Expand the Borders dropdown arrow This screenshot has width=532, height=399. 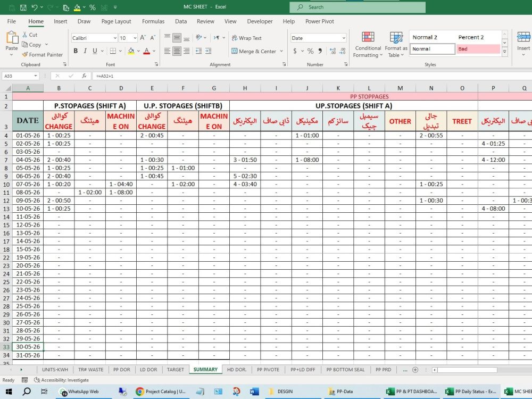tap(120, 51)
